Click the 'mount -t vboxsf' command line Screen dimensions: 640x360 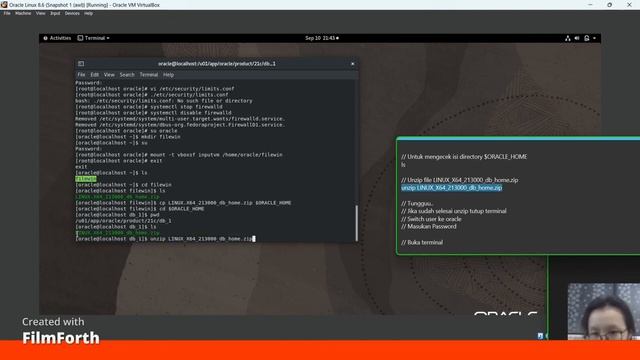pos(179,155)
